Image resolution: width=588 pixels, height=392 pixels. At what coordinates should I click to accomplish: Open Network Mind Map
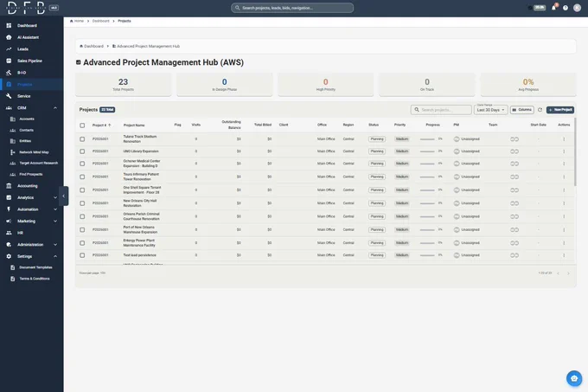click(31, 152)
